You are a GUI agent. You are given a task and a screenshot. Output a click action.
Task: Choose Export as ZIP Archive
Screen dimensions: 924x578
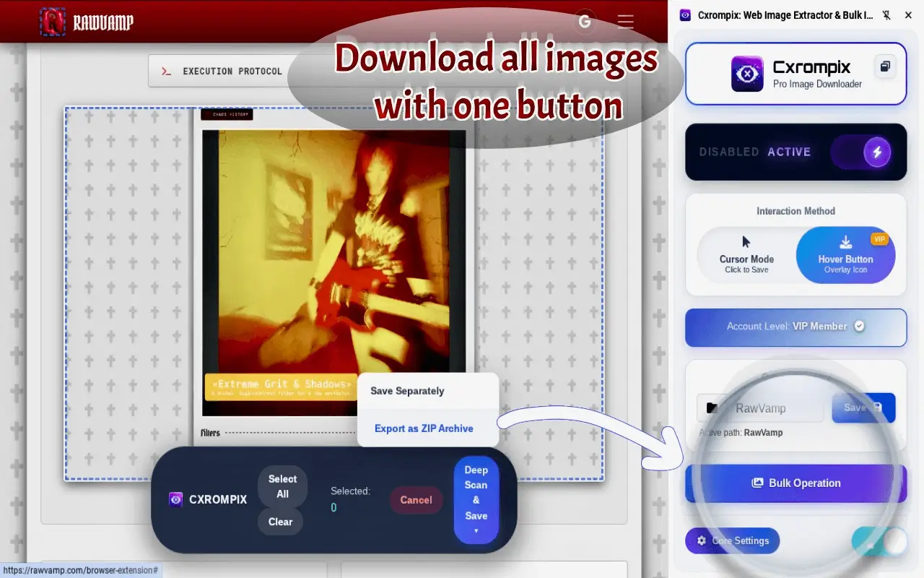pos(423,428)
